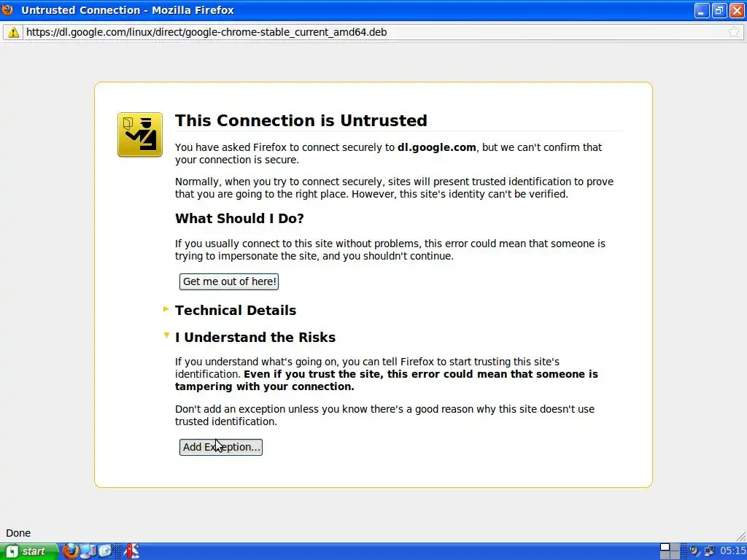Click the volume speaker icon in the system tray

pos(694,551)
